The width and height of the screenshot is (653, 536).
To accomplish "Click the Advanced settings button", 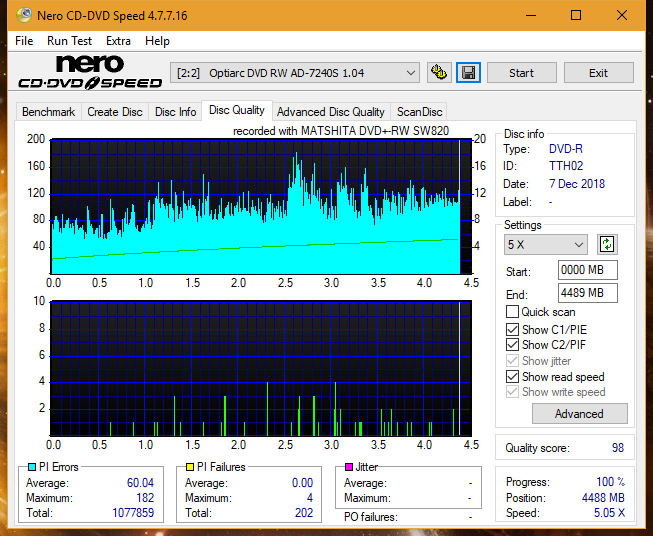I will 579,414.
